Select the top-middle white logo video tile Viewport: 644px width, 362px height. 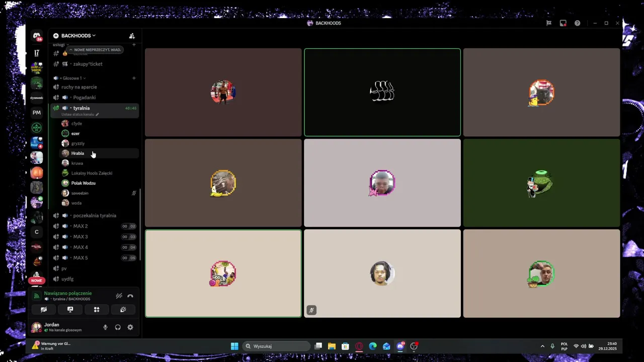click(382, 93)
